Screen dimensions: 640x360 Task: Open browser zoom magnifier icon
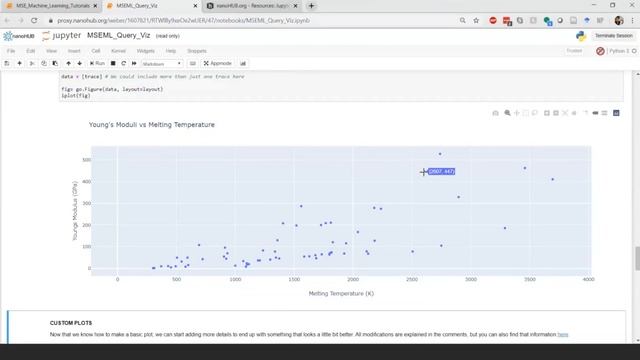[x=462, y=20]
